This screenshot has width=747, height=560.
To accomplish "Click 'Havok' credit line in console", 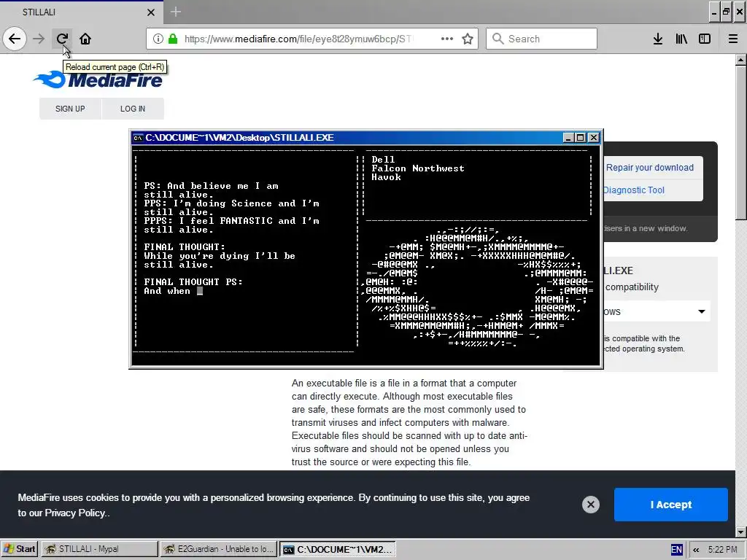I will [386, 177].
